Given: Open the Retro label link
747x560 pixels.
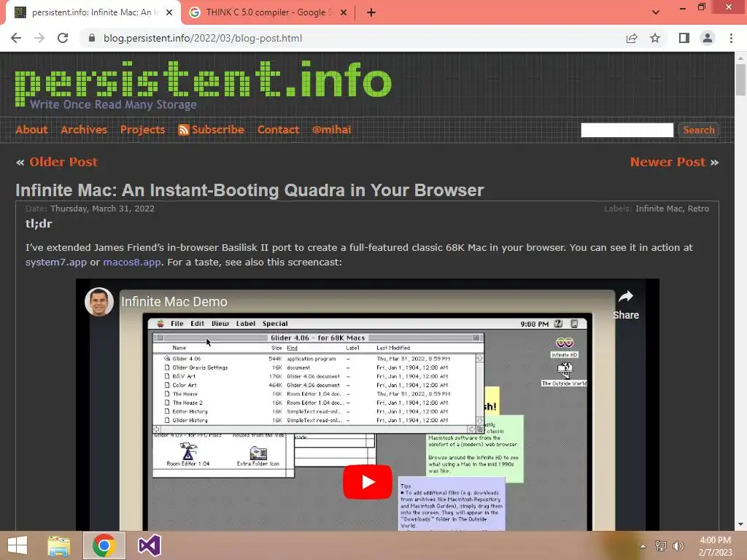Looking at the screenshot, I should point(698,209).
